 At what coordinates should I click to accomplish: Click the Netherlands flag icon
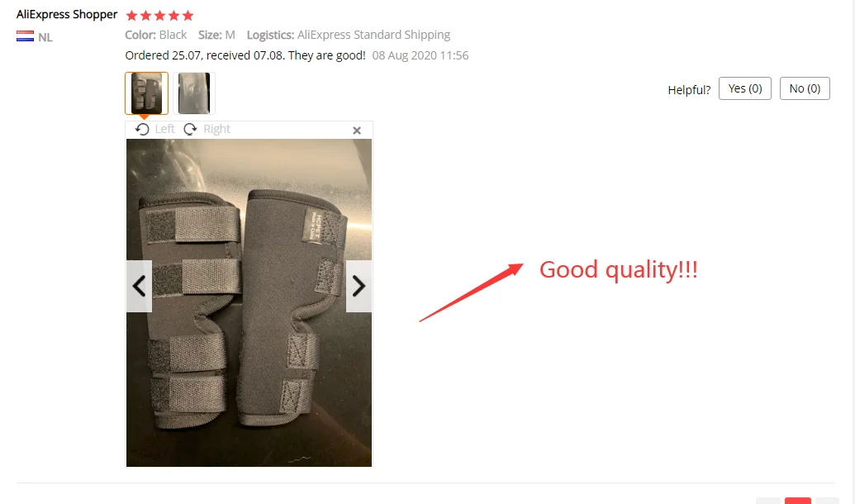coord(25,36)
